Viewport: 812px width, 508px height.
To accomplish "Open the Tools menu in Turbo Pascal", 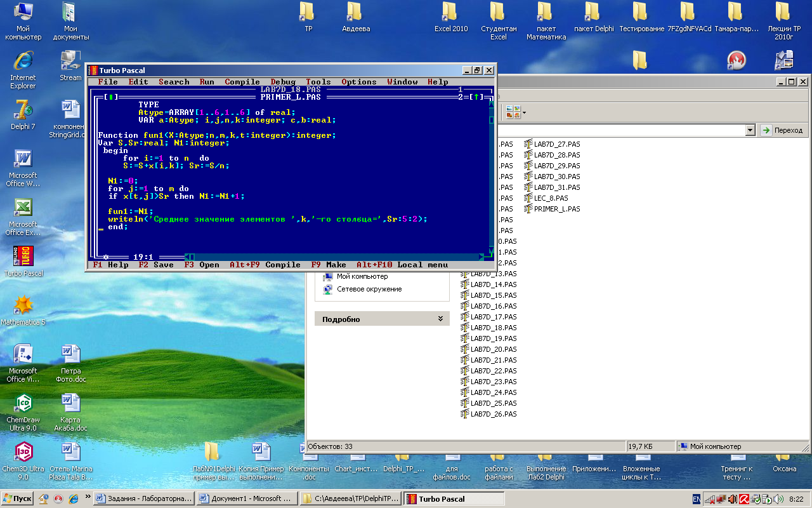I will coord(318,82).
